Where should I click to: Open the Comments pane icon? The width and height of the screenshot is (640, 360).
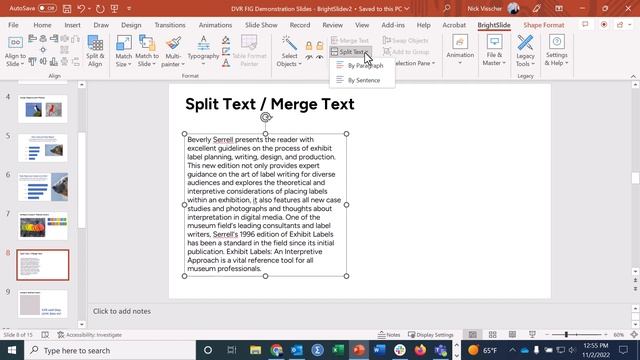[585, 24]
